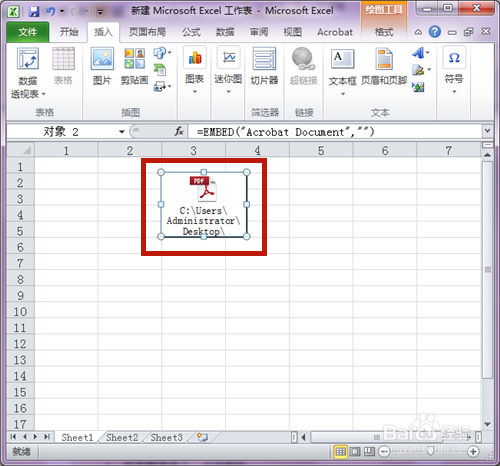
Task: Click the Screenshot tool icon
Action: pyautogui.click(x=159, y=87)
